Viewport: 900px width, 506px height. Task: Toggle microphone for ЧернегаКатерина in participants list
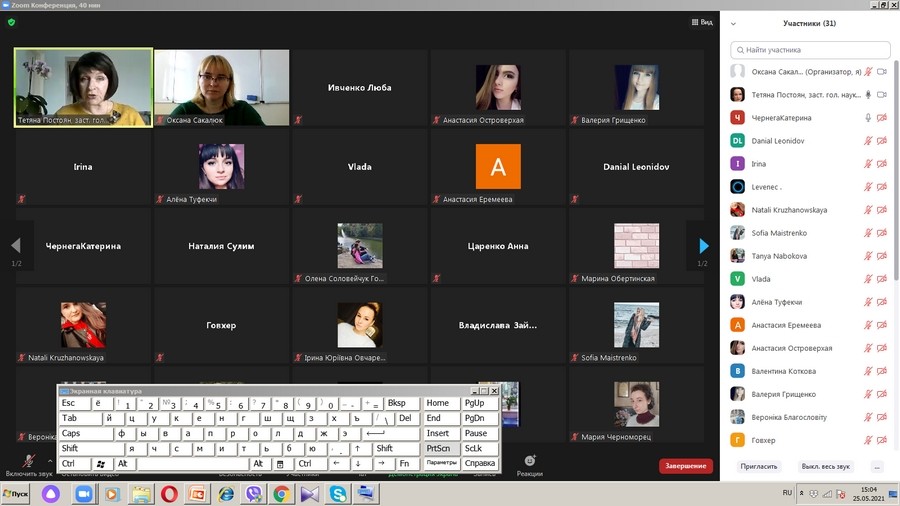pyautogui.click(x=867, y=118)
